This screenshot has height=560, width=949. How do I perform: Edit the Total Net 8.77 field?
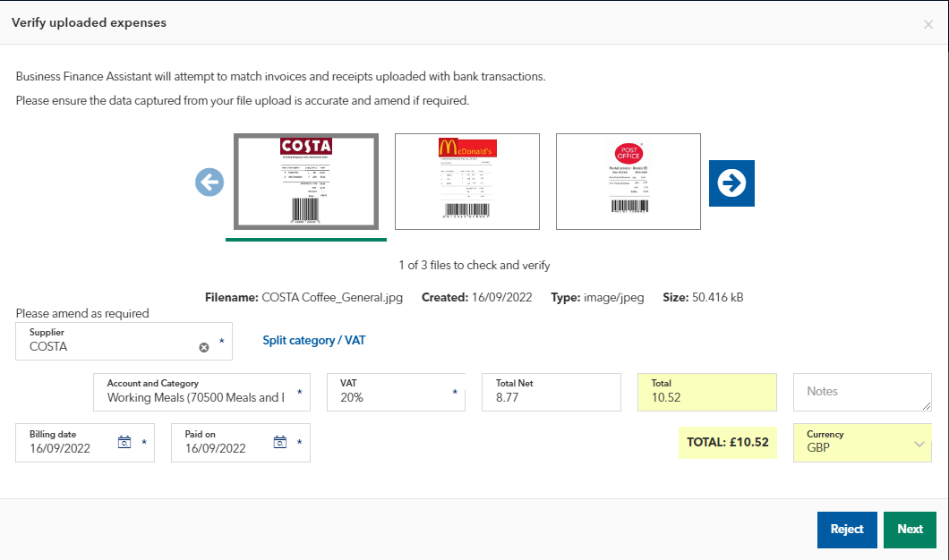click(x=551, y=392)
